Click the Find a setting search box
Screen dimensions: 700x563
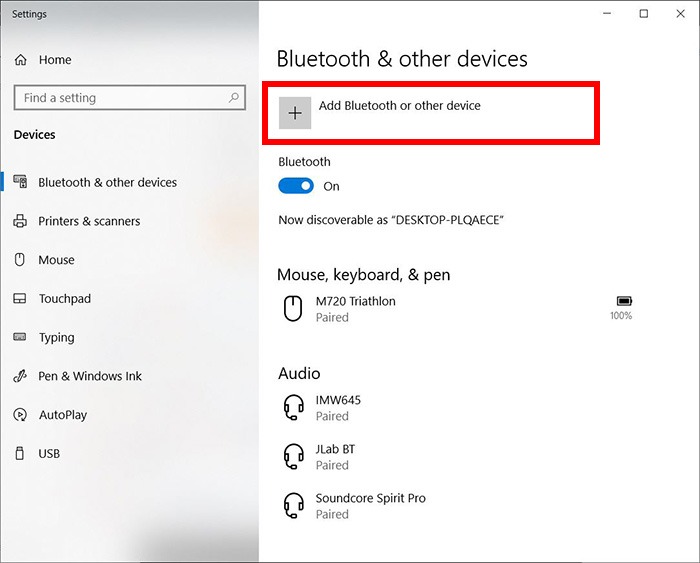[129, 97]
